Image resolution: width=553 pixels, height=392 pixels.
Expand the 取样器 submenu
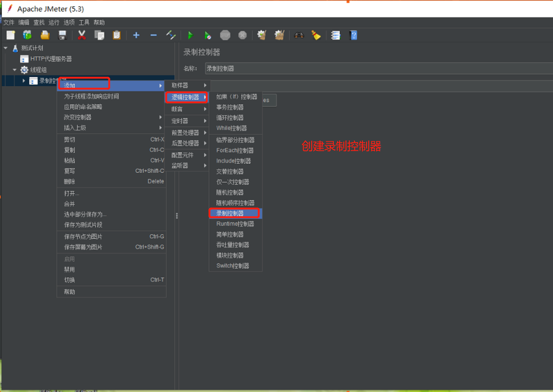[x=187, y=85]
